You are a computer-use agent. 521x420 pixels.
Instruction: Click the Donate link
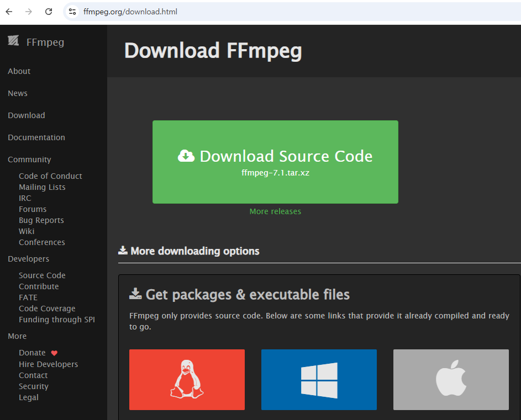click(x=32, y=353)
